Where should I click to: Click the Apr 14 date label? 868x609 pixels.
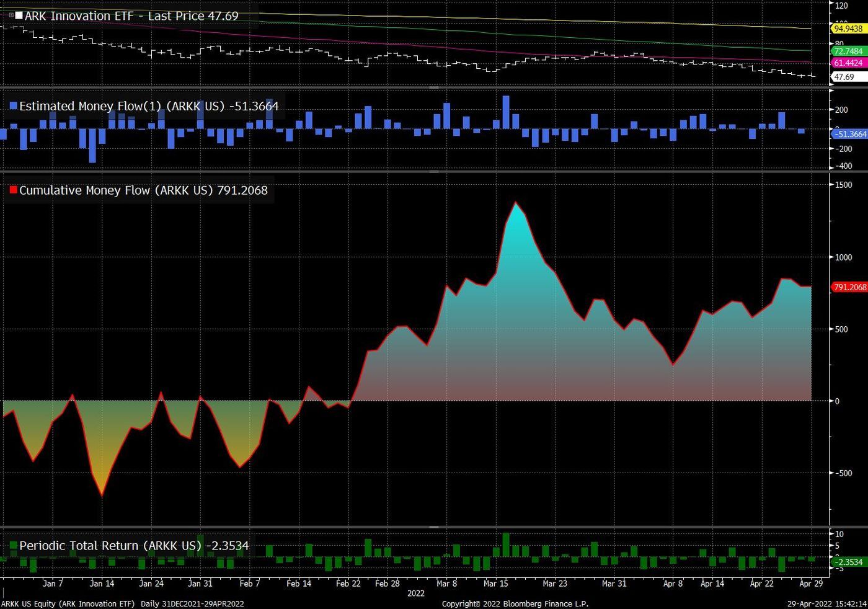click(712, 584)
